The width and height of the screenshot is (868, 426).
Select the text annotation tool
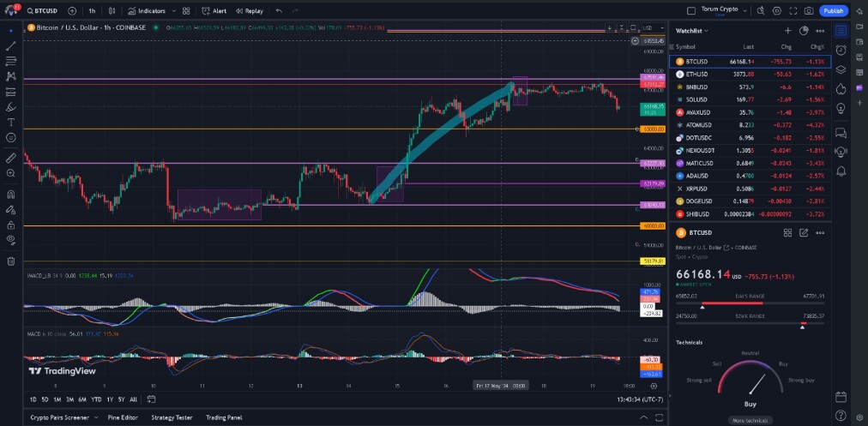pos(11,123)
